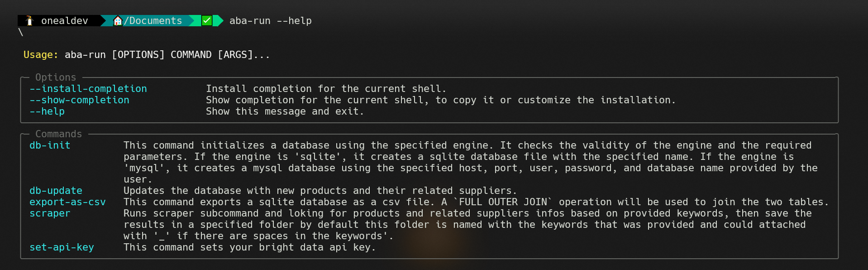Select the export-as-csv command
This screenshot has height=270, width=868.
(67, 202)
